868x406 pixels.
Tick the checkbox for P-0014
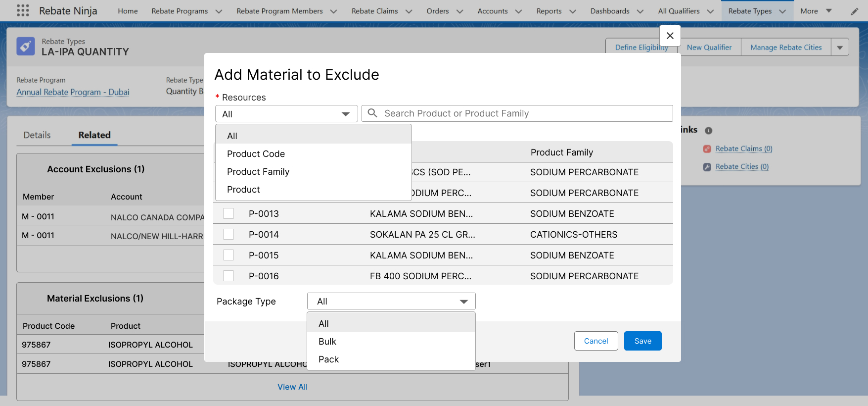(228, 234)
